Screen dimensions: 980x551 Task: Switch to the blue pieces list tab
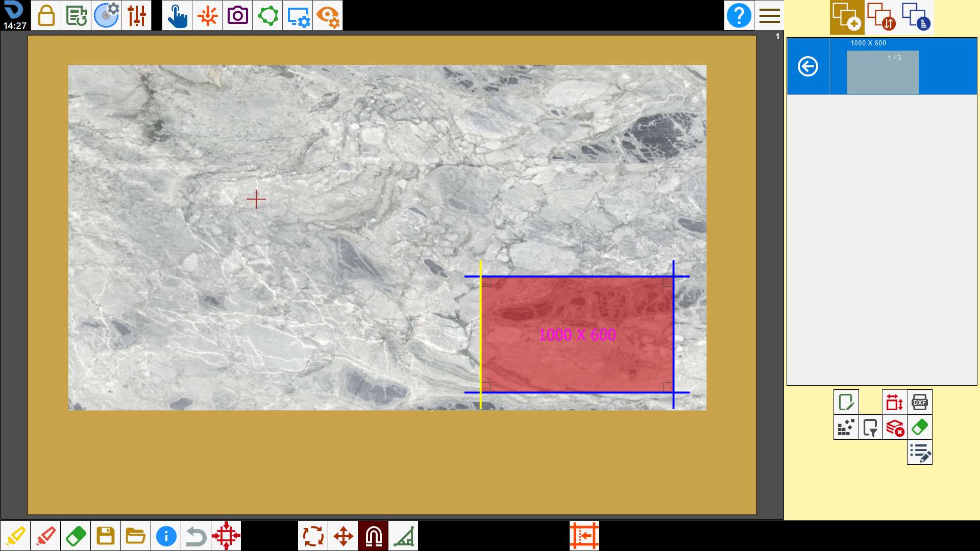click(x=916, y=17)
